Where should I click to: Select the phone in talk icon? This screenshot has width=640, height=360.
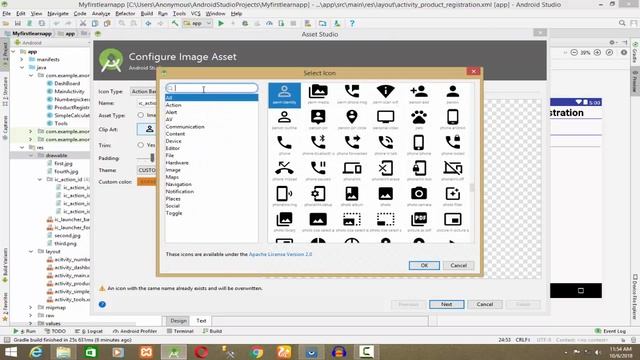coord(386,143)
